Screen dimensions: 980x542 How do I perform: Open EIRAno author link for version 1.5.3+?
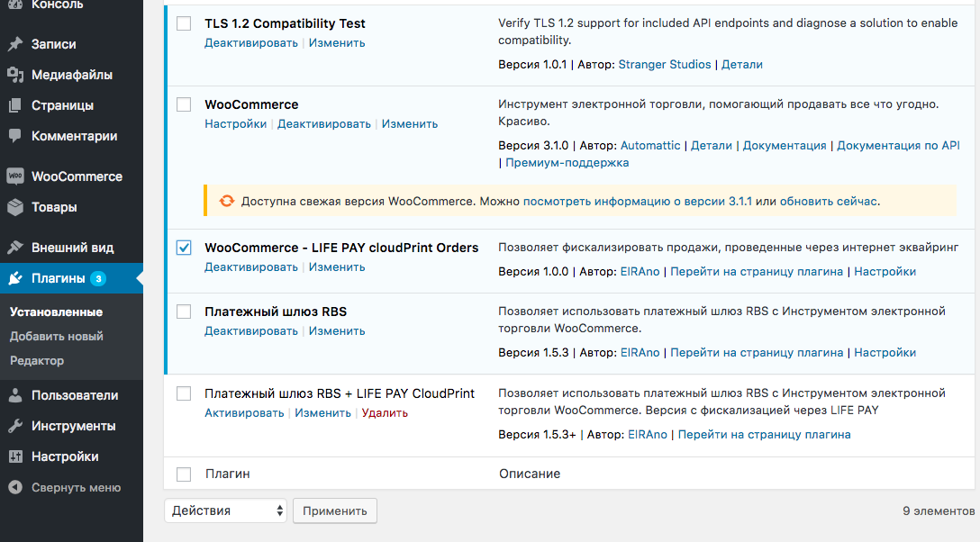[x=648, y=435]
